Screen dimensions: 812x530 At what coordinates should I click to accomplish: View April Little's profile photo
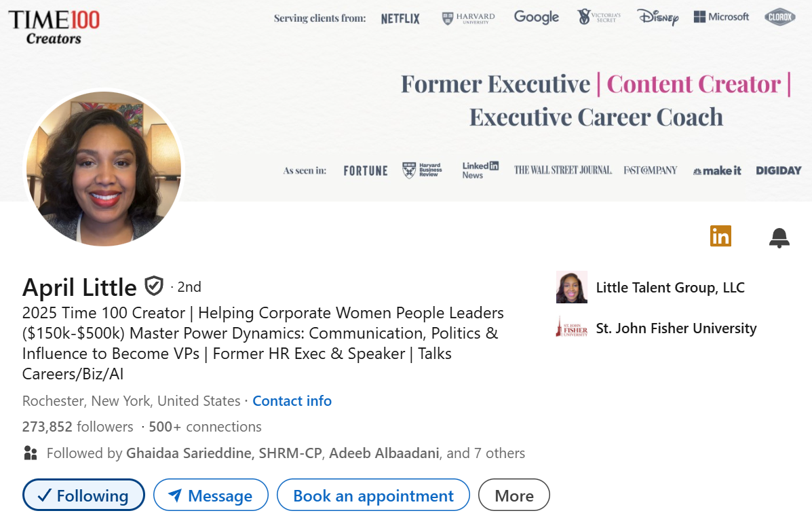click(104, 169)
